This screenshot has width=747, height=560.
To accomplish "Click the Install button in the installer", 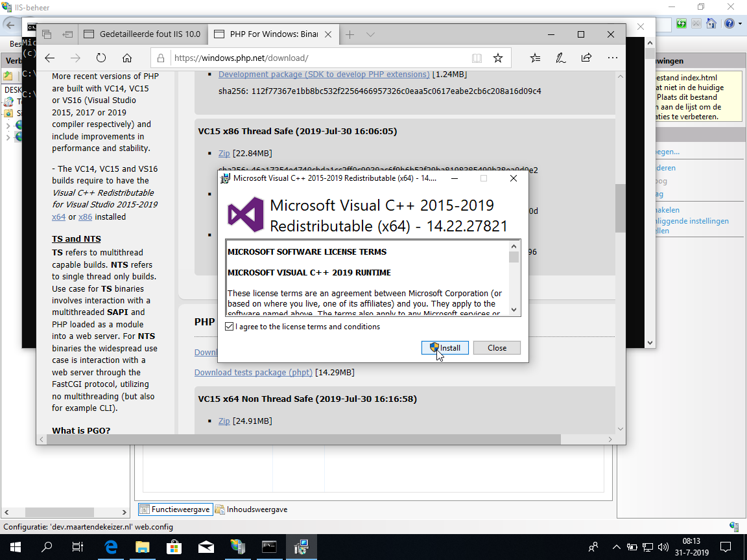I will (x=445, y=347).
